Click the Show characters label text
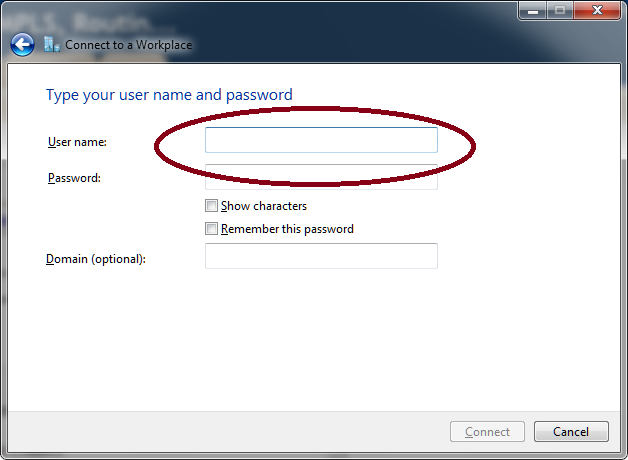The width and height of the screenshot is (628, 460). pyautogui.click(x=264, y=206)
